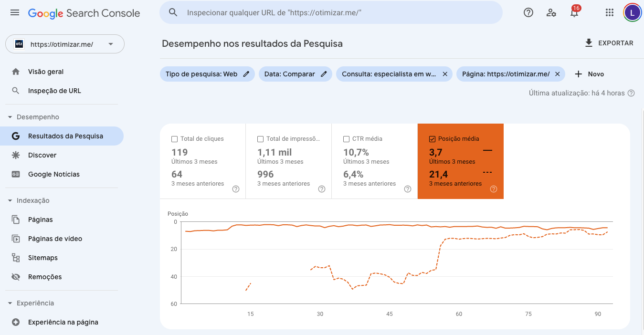The image size is (644, 335).
Task: Click the Experiência na página icon
Action: pyautogui.click(x=16, y=322)
